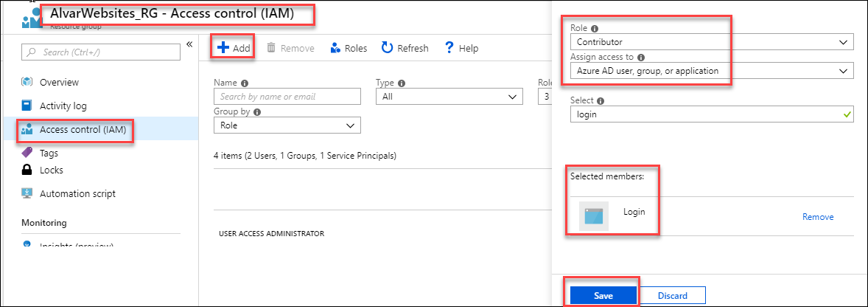Click the Role info icon in panel
Screen dimensions: 868x307
coord(595,28)
